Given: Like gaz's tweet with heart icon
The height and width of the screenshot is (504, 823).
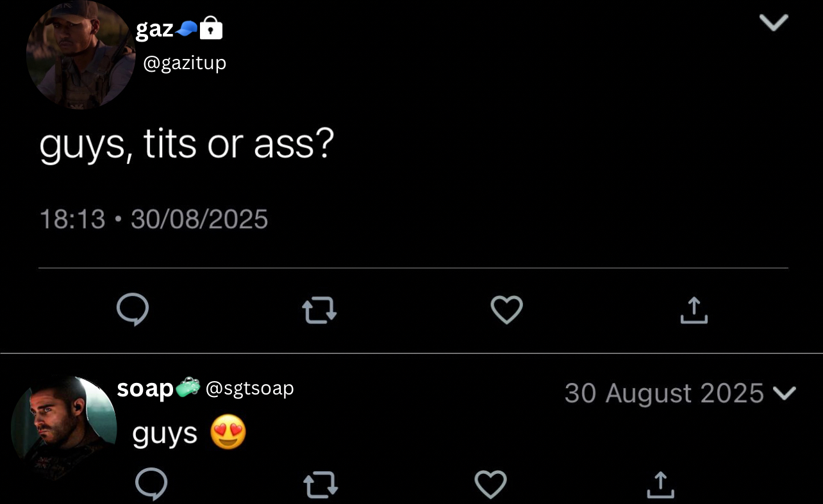Looking at the screenshot, I should point(506,310).
